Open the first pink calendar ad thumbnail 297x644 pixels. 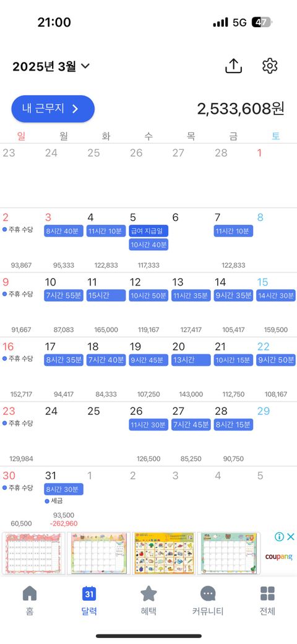click(33, 553)
